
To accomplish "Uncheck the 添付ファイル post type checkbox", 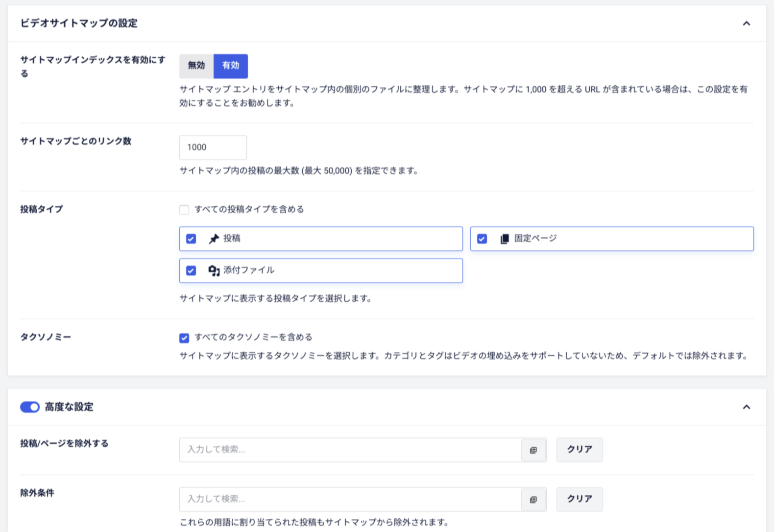I will point(191,270).
